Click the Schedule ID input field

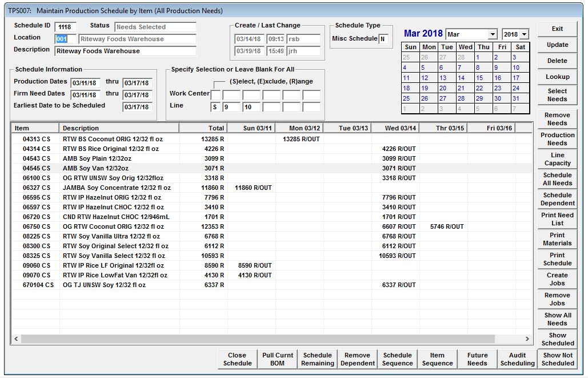point(65,27)
